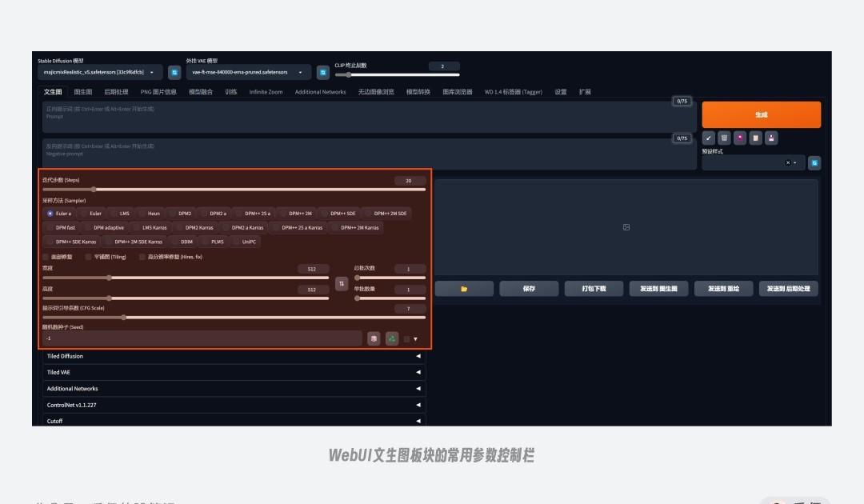This screenshot has height=504, width=864.
Task: Open the WD 1.4 Tagger tab
Action: (513, 92)
